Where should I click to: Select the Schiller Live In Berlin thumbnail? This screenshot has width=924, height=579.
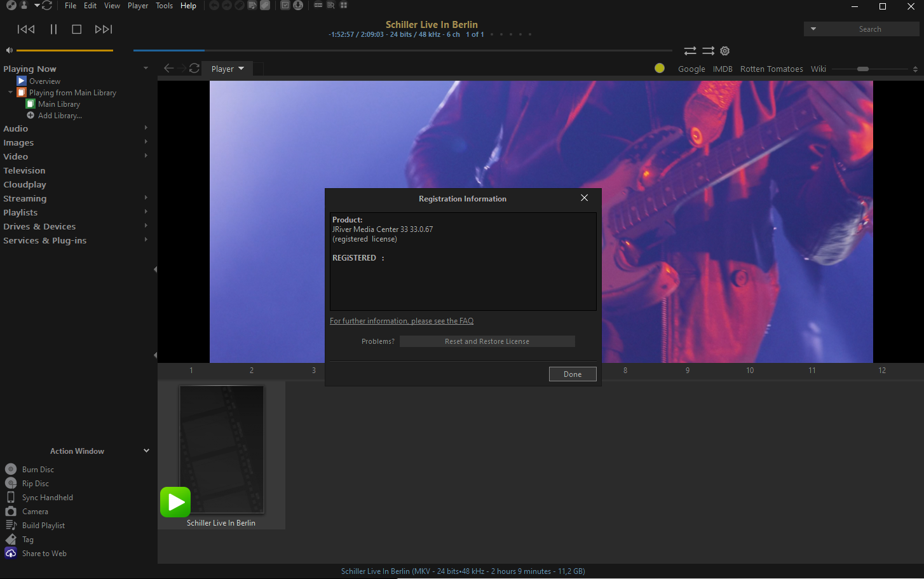221,449
